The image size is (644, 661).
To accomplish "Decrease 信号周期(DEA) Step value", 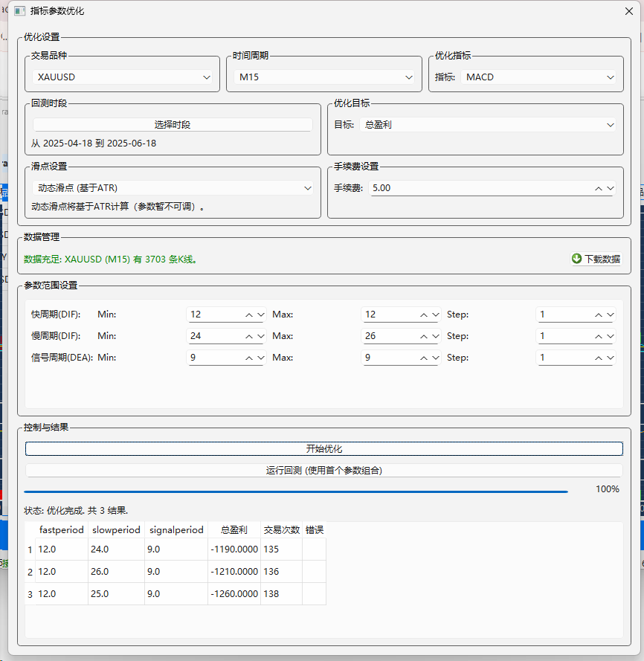I will pos(611,358).
